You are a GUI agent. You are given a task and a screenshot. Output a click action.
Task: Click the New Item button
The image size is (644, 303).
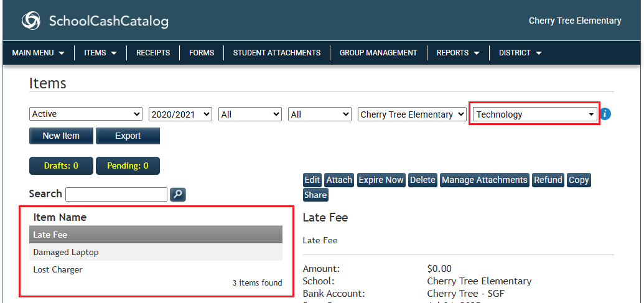(61, 136)
